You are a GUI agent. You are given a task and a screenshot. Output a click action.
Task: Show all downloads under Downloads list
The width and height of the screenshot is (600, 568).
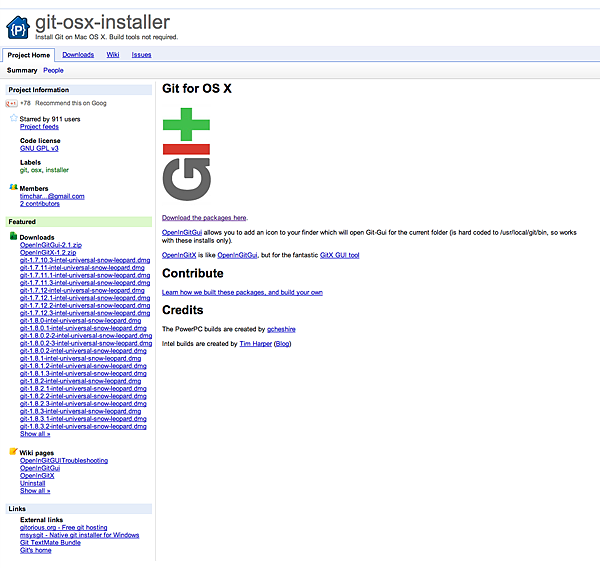pyautogui.click(x=35, y=434)
